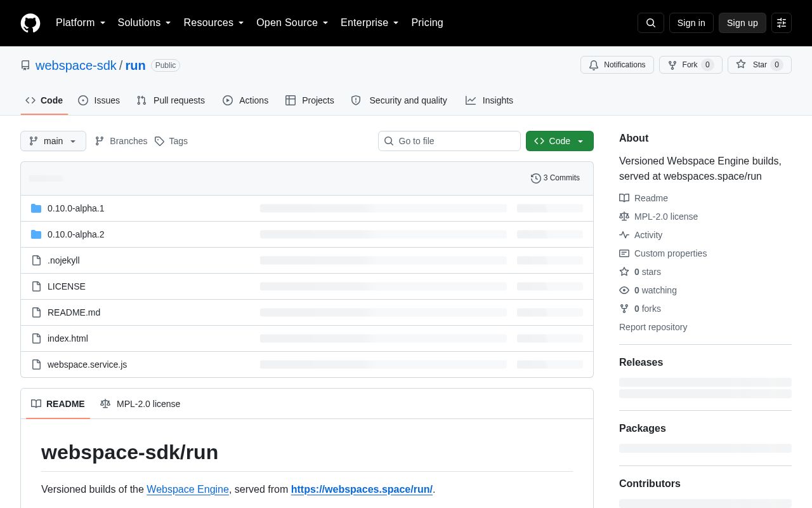Expand the Solutions menu
This screenshot has width=812, height=508.
(x=145, y=23)
